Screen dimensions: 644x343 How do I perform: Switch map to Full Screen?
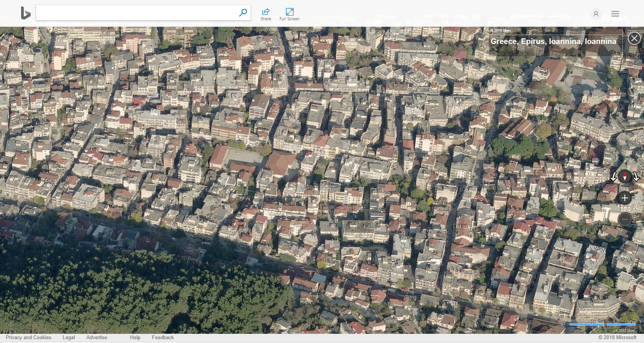coord(289,14)
